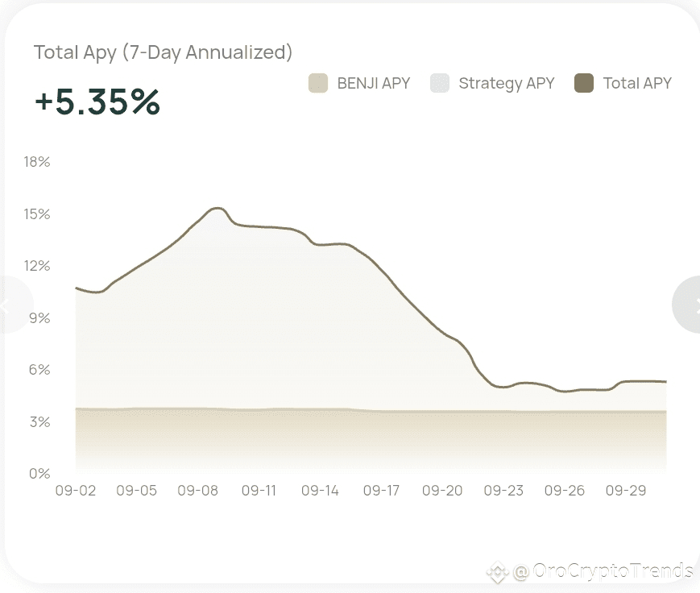Click the +5.35% headline value

[97, 102]
